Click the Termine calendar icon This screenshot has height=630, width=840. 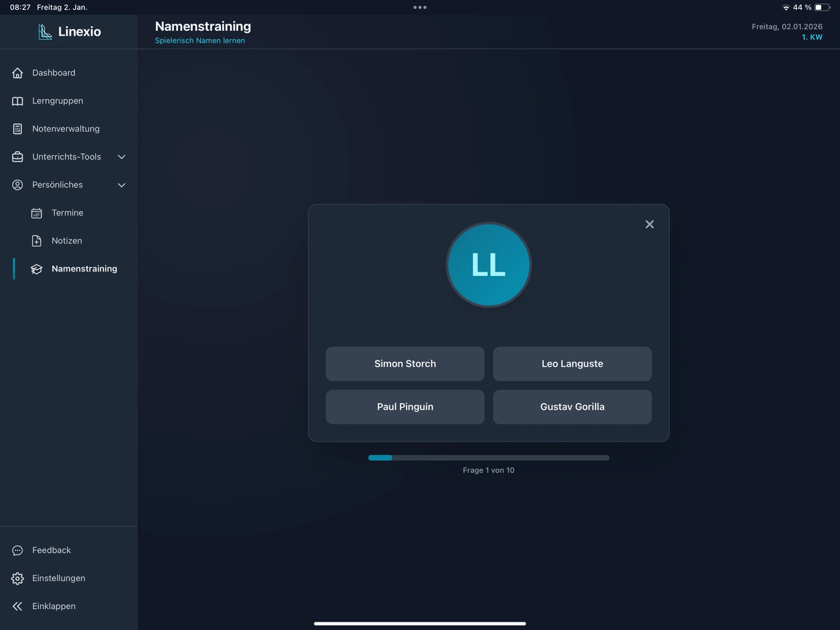(36, 213)
